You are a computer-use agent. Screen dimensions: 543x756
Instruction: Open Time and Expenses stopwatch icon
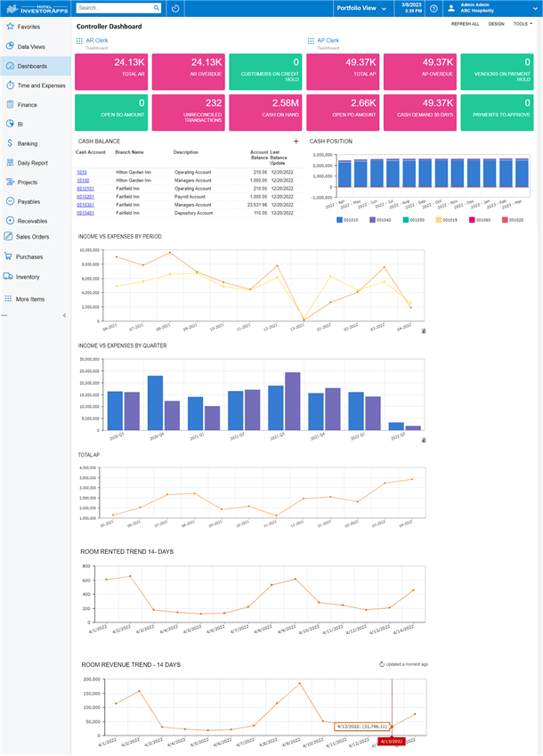coord(10,85)
